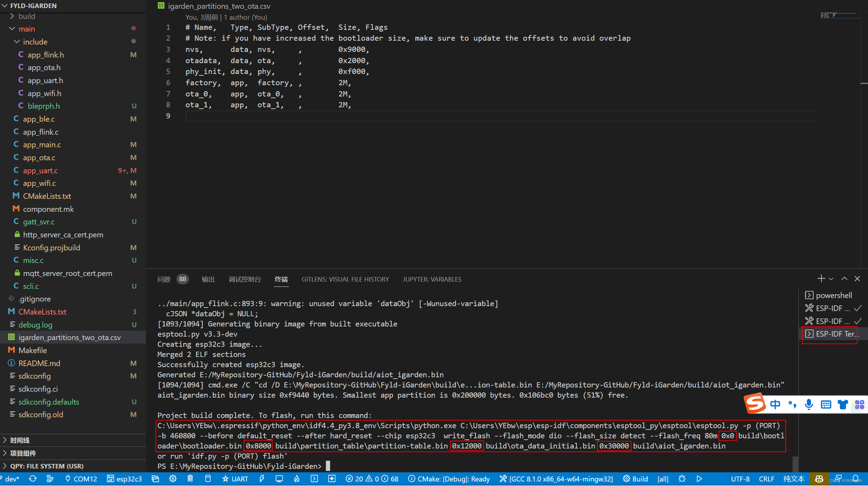Click empty line 9 in editor
This screenshot has height=486, width=868.
tap(502, 116)
